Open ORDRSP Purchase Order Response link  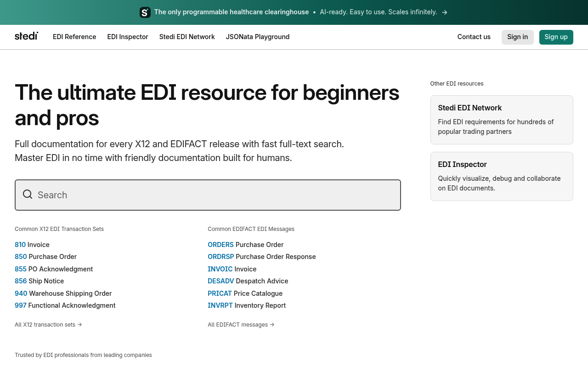point(262,257)
